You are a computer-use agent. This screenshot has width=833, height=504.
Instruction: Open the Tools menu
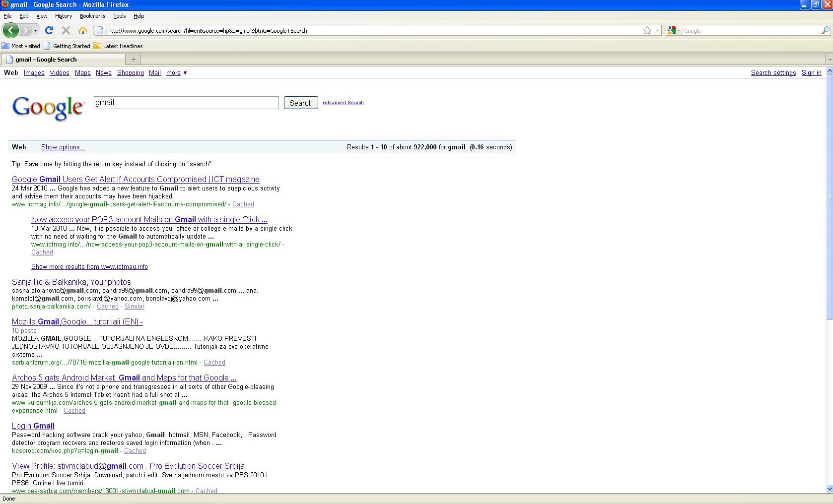(120, 16)
